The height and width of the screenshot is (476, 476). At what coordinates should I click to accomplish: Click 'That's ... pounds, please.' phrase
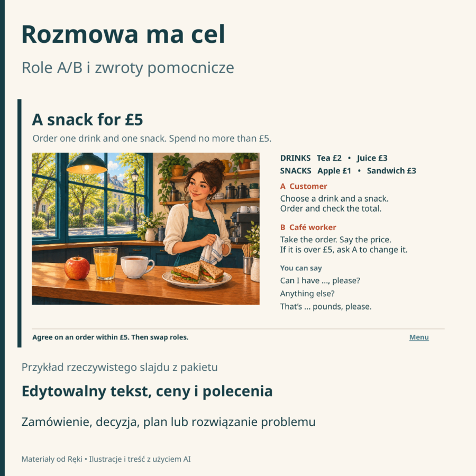pyautogui.click(x=326, y=307)
